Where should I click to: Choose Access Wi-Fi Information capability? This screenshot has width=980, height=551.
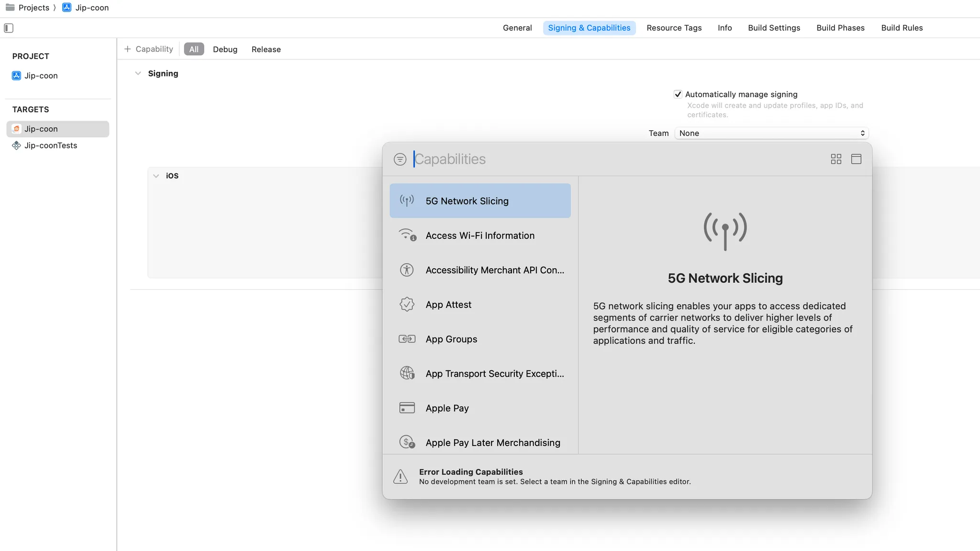[480, 236]
